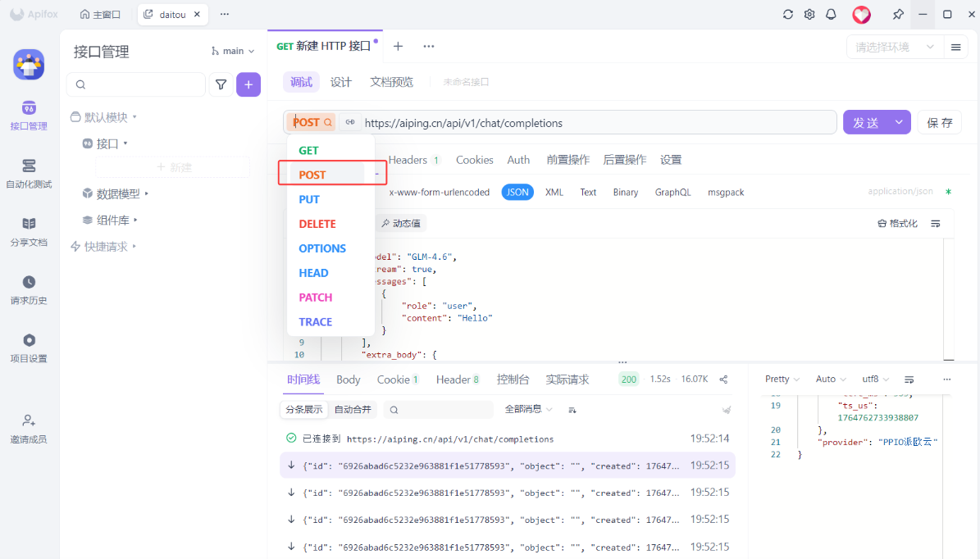Click the 主窗口 home button
The image size is (980, 559).
coord(101,14)
